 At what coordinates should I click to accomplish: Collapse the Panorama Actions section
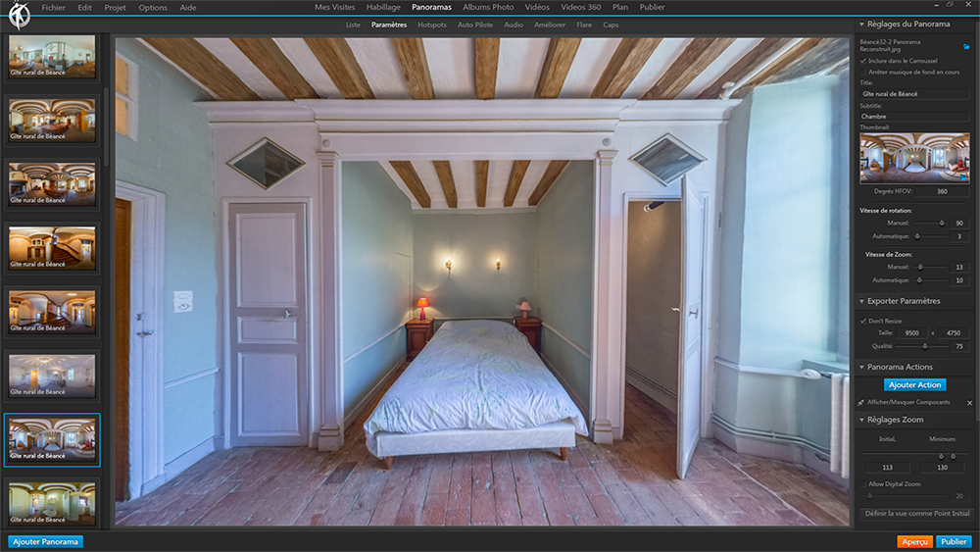click(861, 367)
